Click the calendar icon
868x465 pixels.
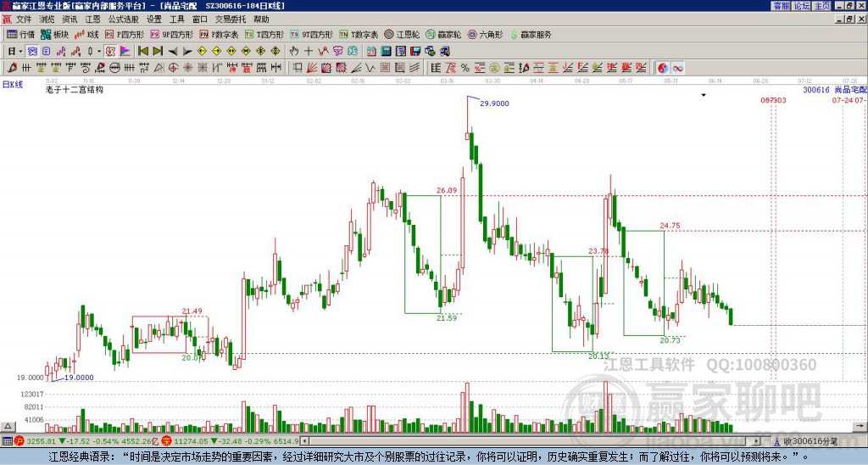371,52
